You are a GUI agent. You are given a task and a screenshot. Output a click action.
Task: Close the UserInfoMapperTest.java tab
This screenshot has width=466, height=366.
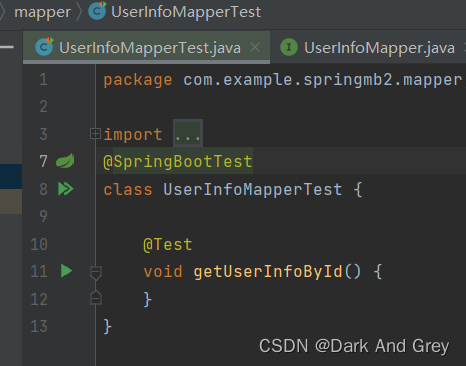coord(255,47)
